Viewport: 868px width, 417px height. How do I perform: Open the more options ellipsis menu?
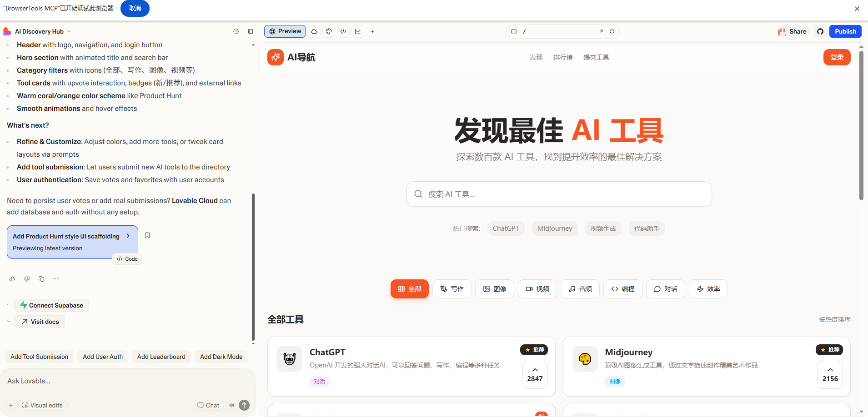coord(56,279)
